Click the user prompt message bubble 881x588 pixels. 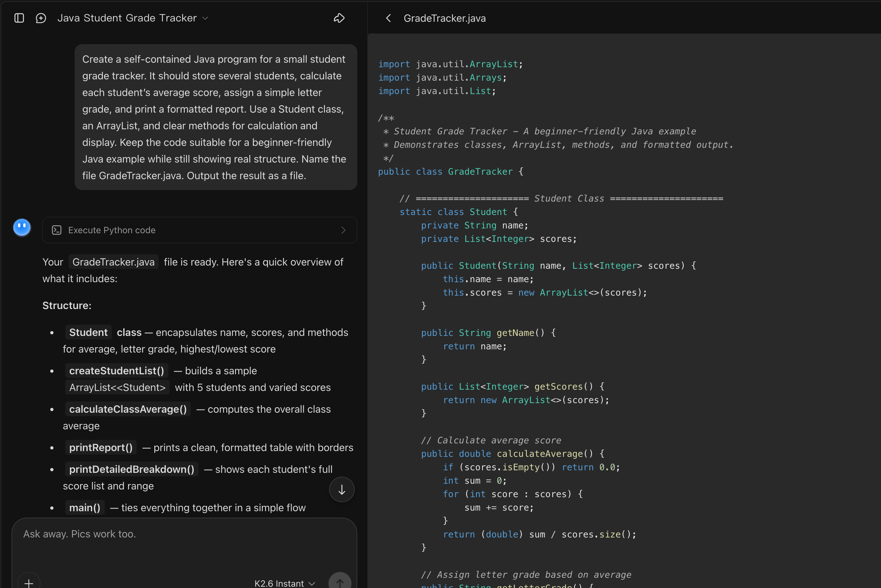click(x=216, y=117)
